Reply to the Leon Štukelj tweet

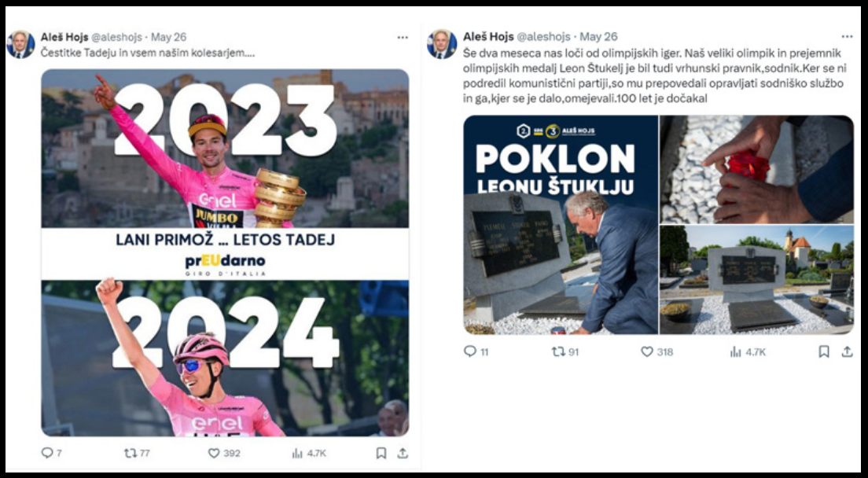pyautogui.click(x=470, y=351)
